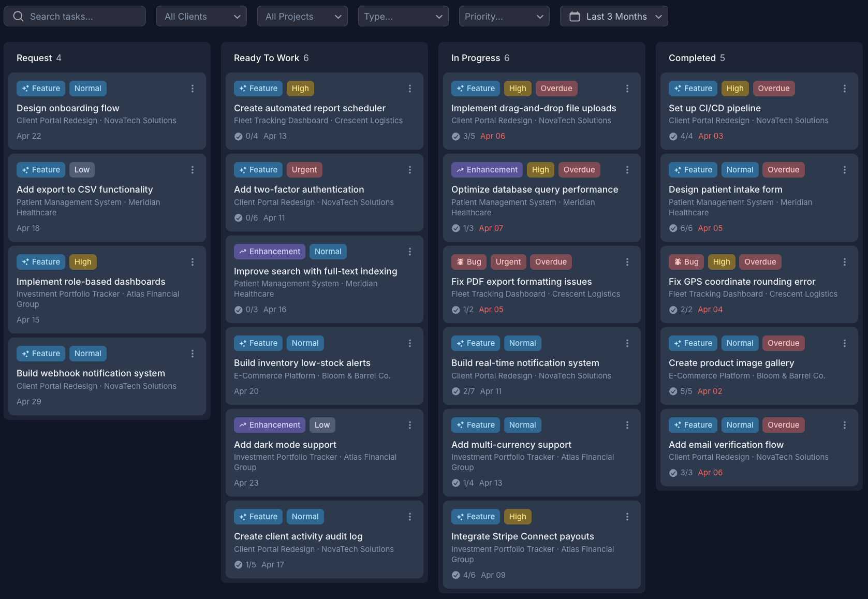Image resolution: width=868 pixels, height=599 pixels.
Task: Click the Bug tag on Fix PDF export card
Action: pos(469,262)
